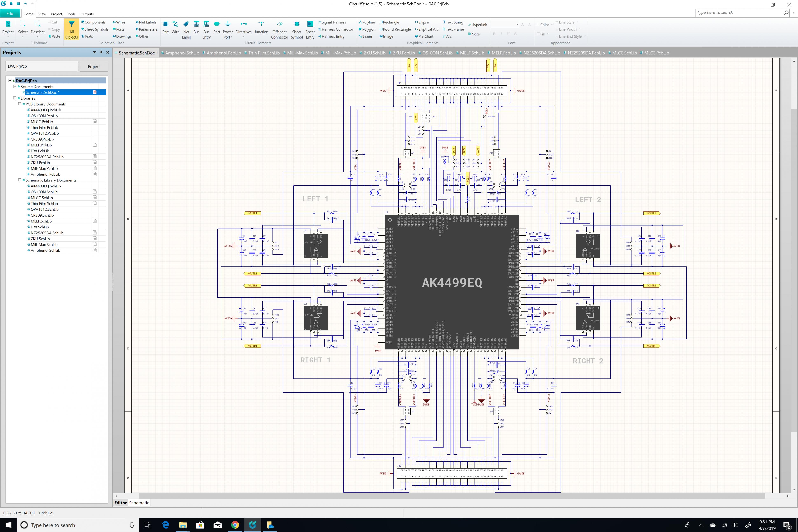Toggle the Texts selection filter
Viewport: 798px width, 532px height.
click(x=87, y=37)
